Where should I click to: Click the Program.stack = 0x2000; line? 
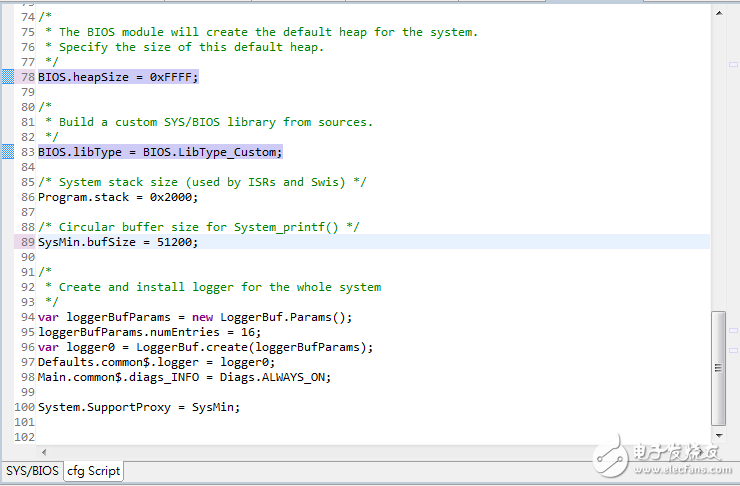tap(118, 197)
